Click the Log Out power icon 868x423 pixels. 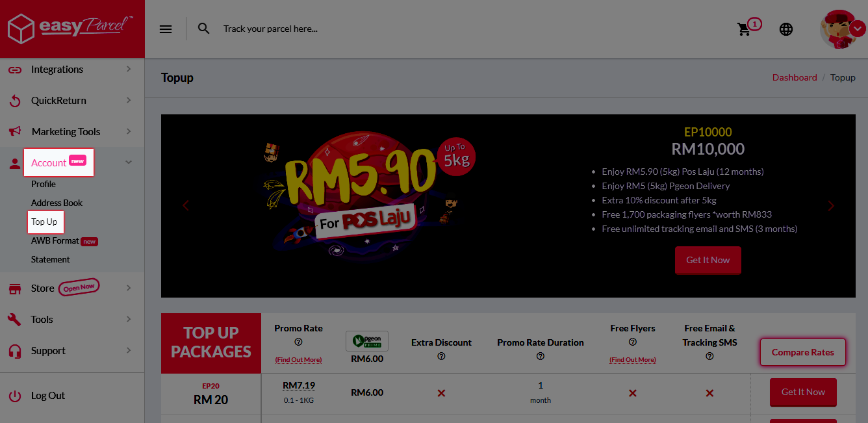pos(15,396)
